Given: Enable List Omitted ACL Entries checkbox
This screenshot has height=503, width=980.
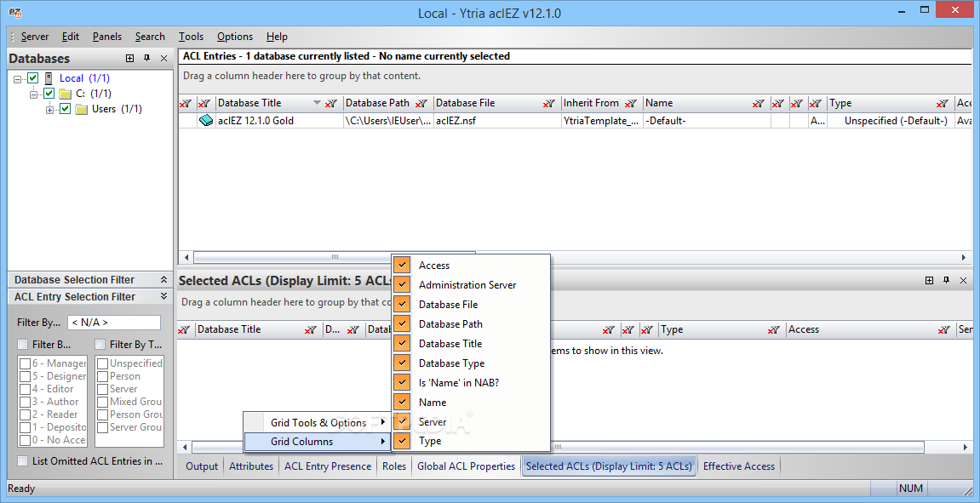Looking at the screenshot, I should pos(22,461).
